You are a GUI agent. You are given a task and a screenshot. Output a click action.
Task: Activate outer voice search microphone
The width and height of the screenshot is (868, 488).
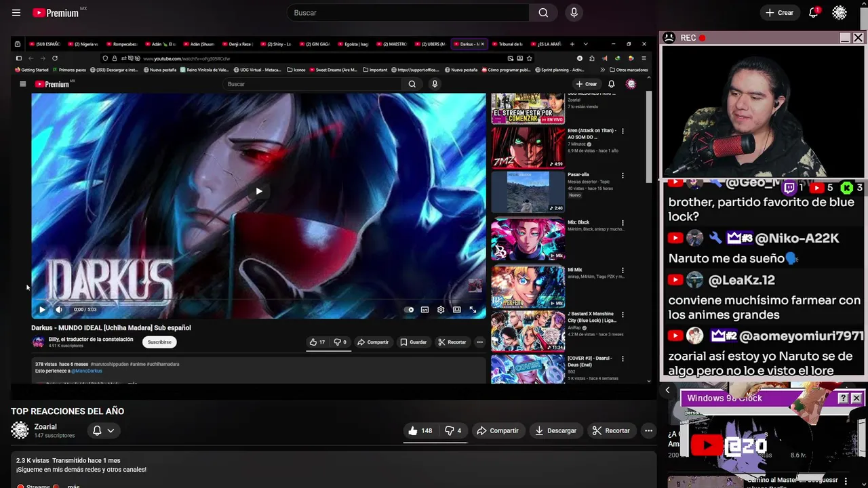pos(574,13)
